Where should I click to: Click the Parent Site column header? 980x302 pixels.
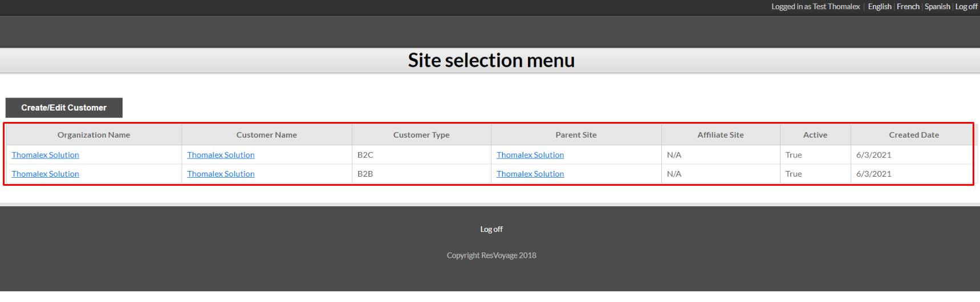point(576,135)
